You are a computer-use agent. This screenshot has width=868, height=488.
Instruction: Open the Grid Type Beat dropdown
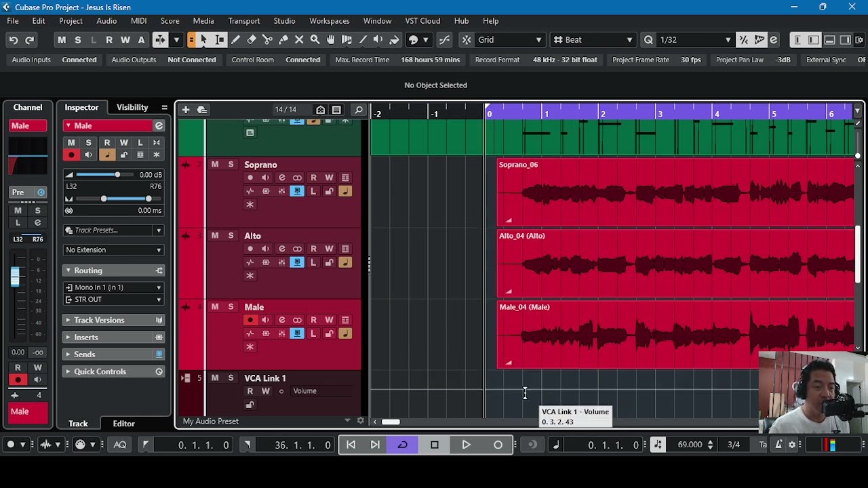pyautogui.click(x=593, y=40)
